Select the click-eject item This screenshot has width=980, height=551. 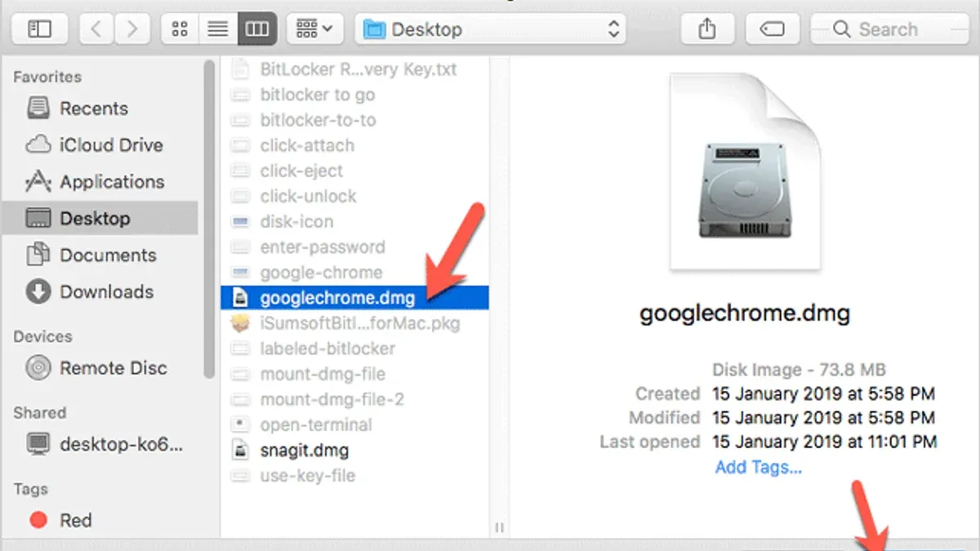point(354,171)
